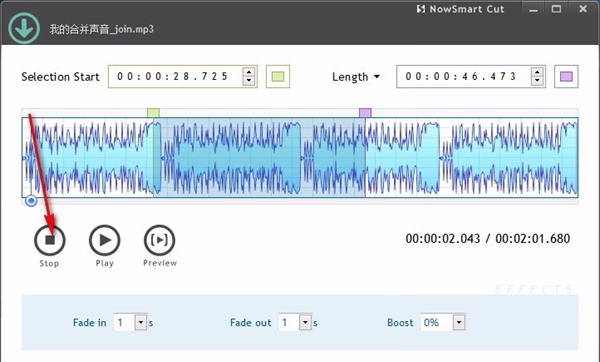Screen dimensions: 600x362
Task: Preview the selected audio segment
Action: coord(160,240)
